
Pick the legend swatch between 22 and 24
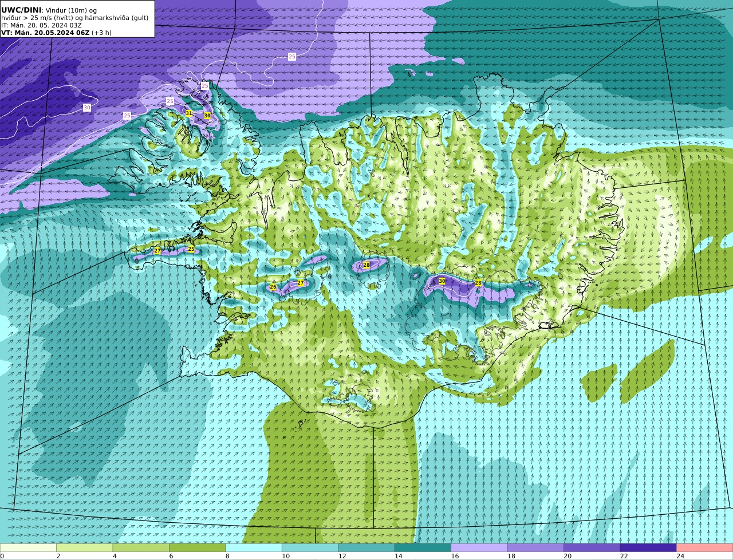648,547
